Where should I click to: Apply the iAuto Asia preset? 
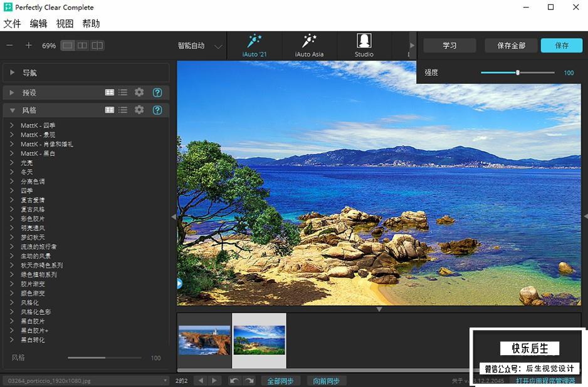point(310,45)
